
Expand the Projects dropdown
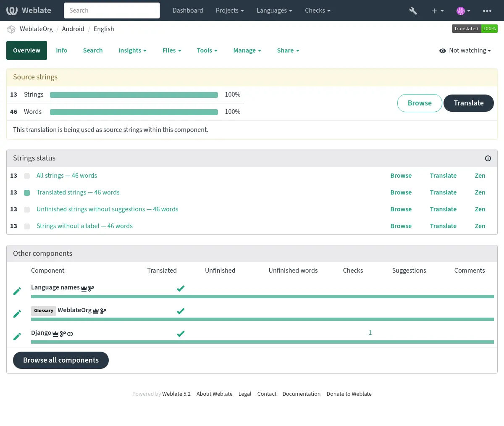coord(230,11)
